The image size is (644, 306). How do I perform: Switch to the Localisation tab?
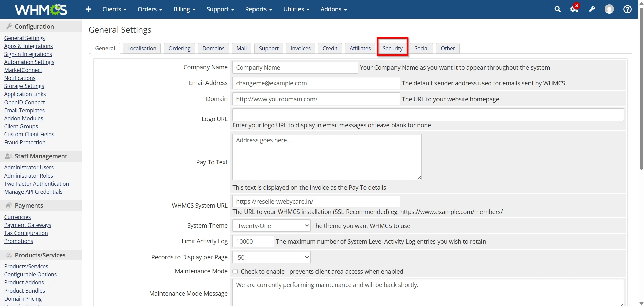click(142, 48)
